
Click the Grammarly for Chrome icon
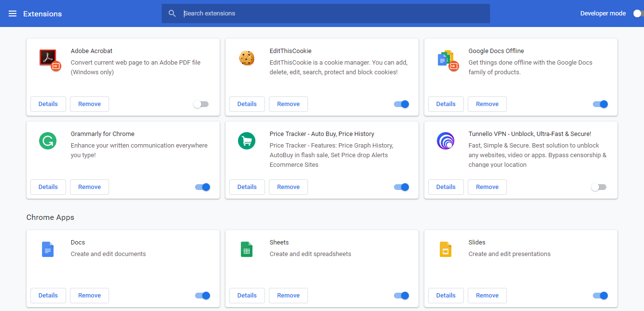48,141
